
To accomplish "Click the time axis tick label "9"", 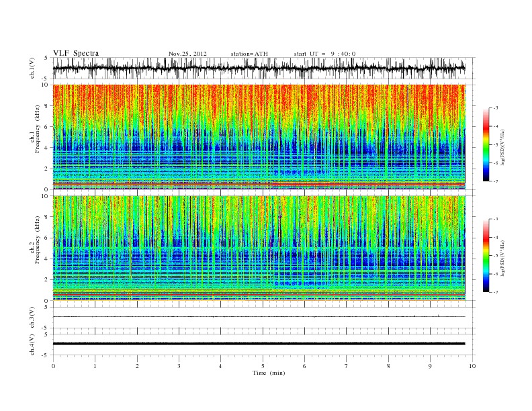I will pyautogui.click(x=430, y=366).
